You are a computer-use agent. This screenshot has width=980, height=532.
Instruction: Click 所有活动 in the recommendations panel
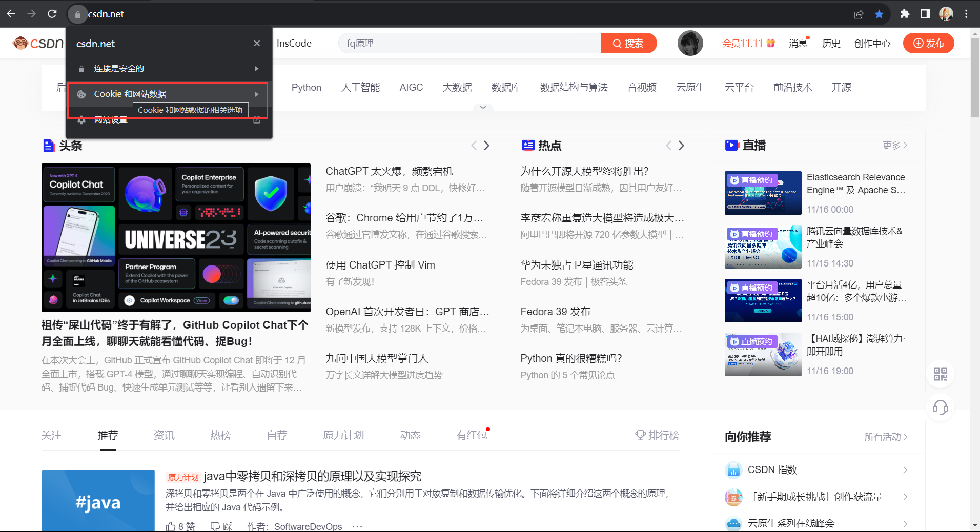pyautogui.click(x=886, y=437)
